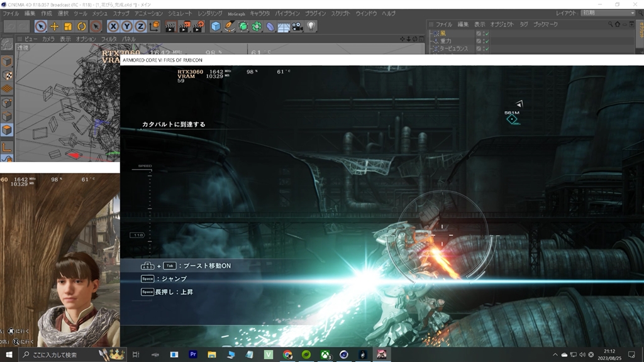
Task: Open File Explorer from taskbar
Action: tap(212, 354)
